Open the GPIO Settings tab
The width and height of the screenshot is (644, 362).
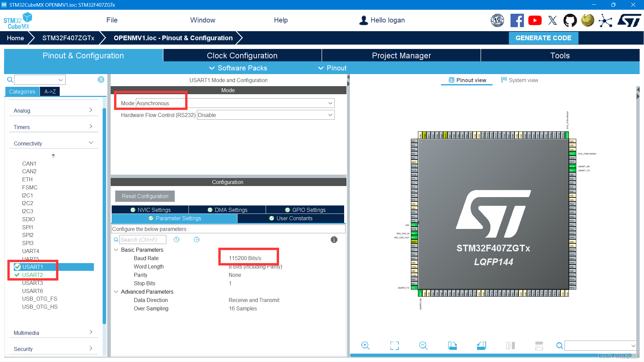click(x=305, y=210)
